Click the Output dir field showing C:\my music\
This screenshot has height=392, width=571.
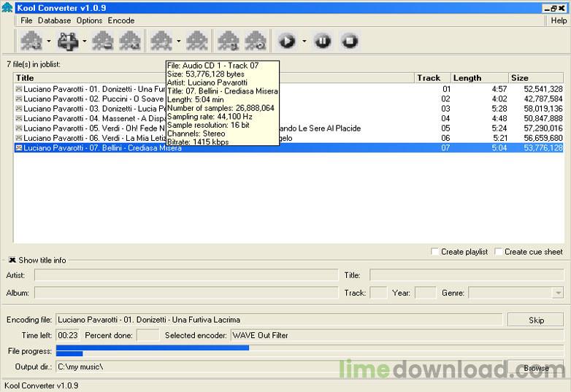(279, 367)
